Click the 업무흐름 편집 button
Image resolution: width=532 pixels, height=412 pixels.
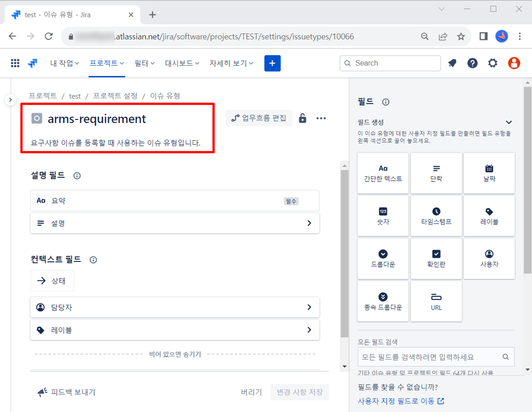259,118
